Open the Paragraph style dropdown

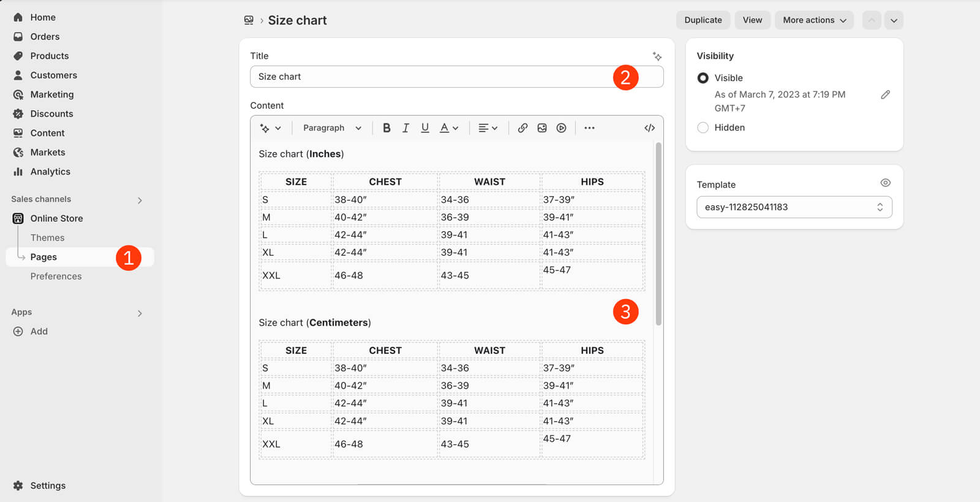(x=332, y=128)
